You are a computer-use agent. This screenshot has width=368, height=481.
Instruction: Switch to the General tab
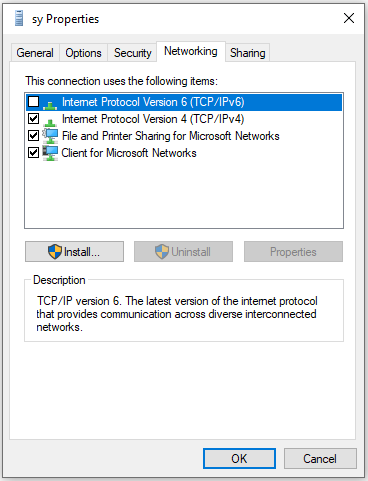pyautogui.click(x=35, y=53)
